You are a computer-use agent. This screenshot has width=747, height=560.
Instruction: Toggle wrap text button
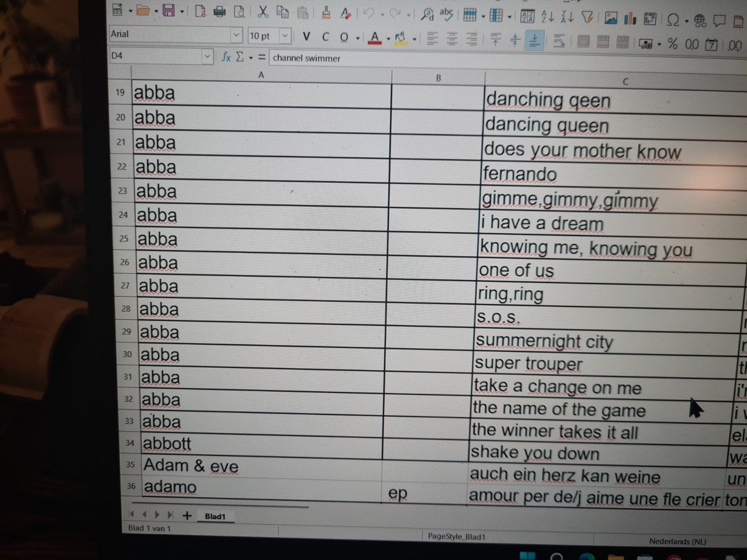point(559,42)
